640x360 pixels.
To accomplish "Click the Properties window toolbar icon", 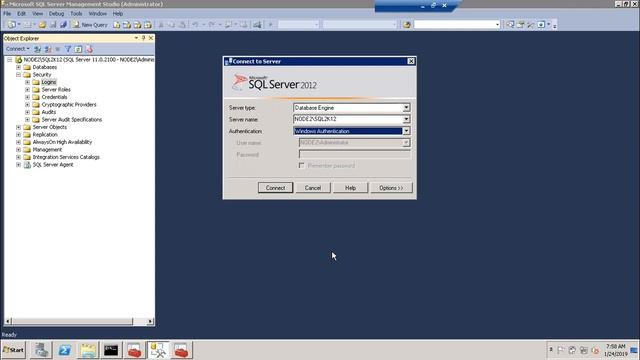I will (520, 25).
